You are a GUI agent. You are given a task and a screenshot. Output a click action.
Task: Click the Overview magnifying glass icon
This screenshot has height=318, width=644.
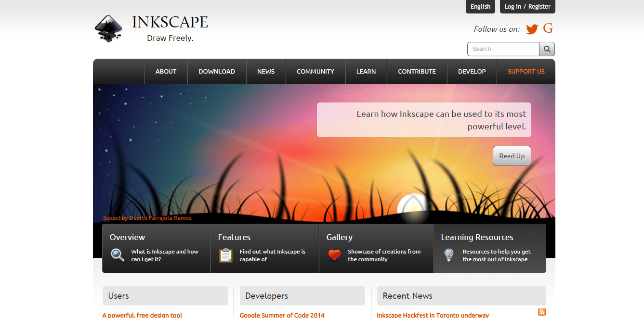(x=118, y=254)
